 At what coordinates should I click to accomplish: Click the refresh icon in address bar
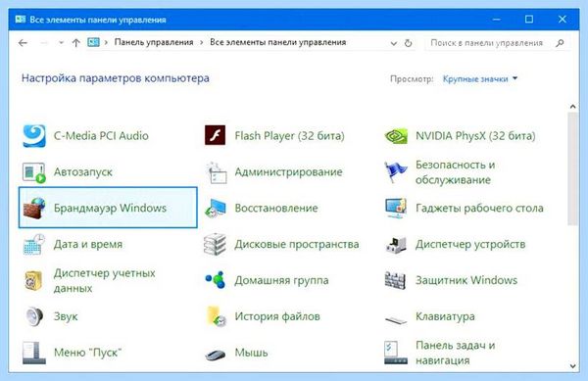point(409,43)
